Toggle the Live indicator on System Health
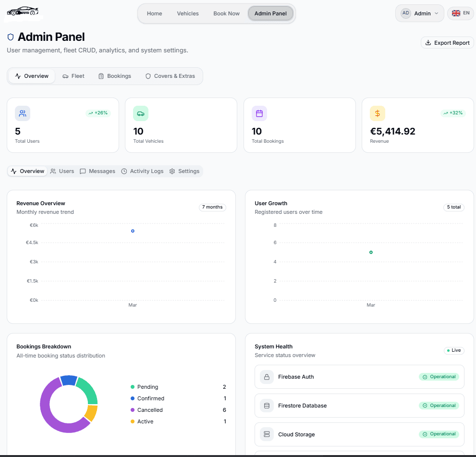 coord(453,350)
